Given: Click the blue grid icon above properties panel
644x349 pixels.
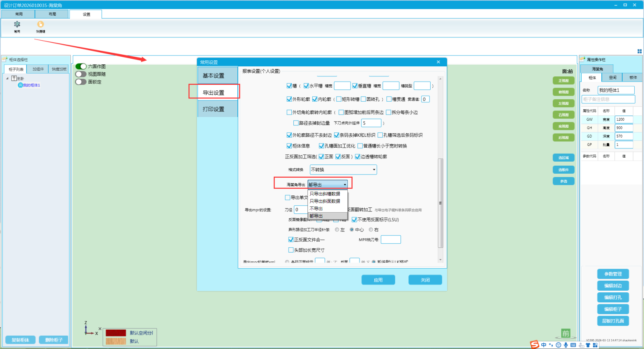Looking at the screenshot, I should [640, 51].
